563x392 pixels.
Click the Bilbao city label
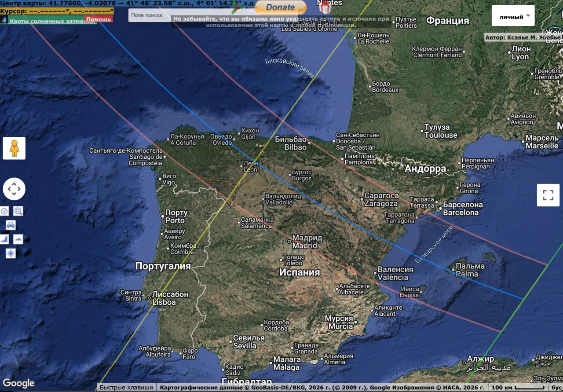(x=290, y=143)
